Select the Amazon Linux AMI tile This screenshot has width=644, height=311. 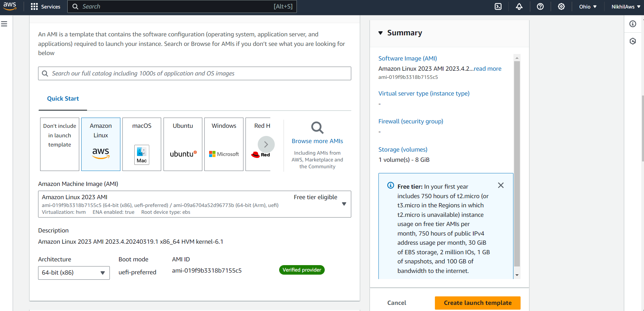point(101,144)
